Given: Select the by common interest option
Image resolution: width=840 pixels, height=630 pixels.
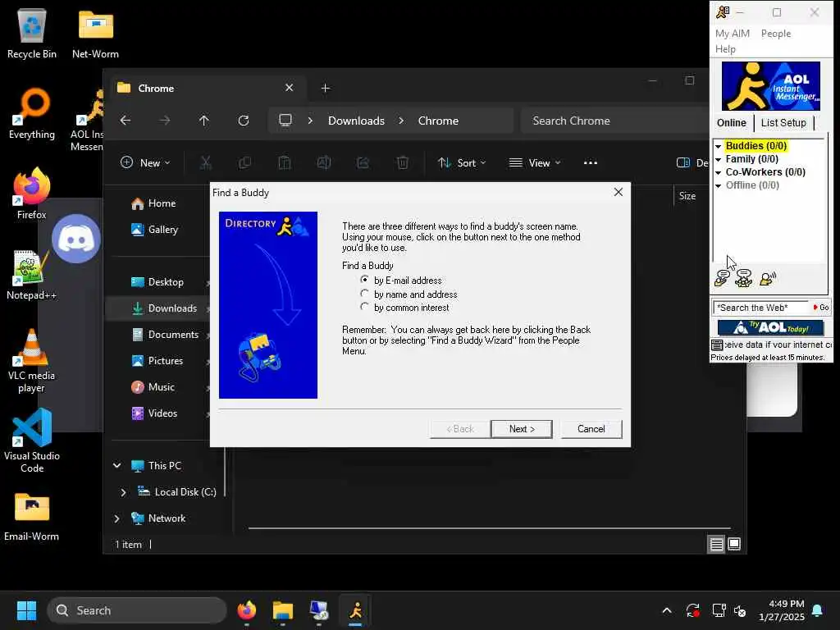Looking at the screenshot, I should click(x=365, y=307).
